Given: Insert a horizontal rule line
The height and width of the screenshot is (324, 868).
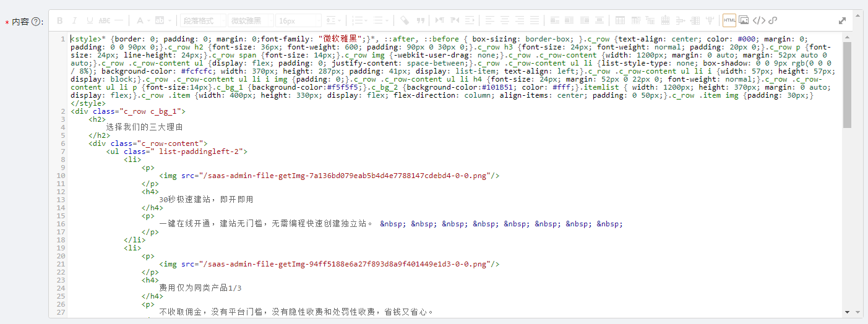Looking at the screenshot, I should pyautogui.click(x=119, y=20).
